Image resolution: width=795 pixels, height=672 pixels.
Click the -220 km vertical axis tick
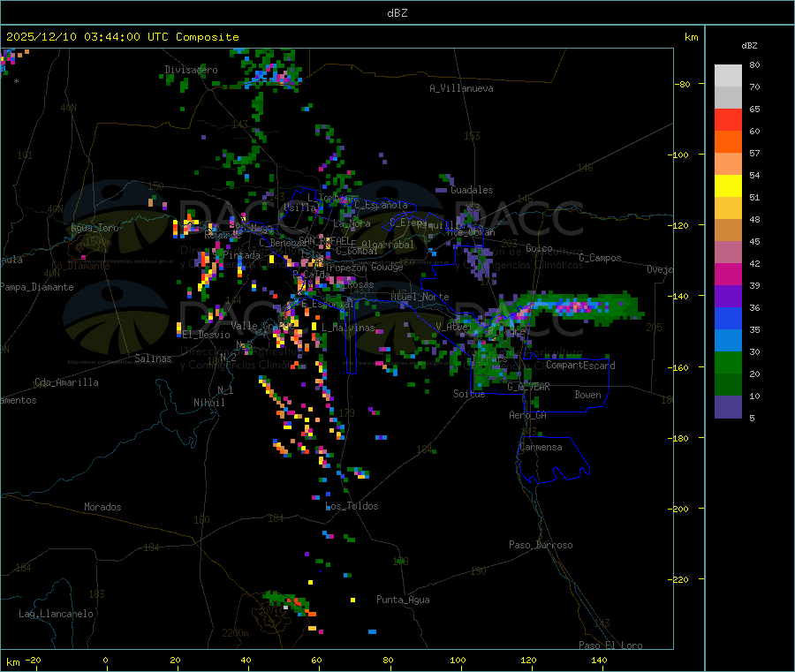tap(679, 579)
